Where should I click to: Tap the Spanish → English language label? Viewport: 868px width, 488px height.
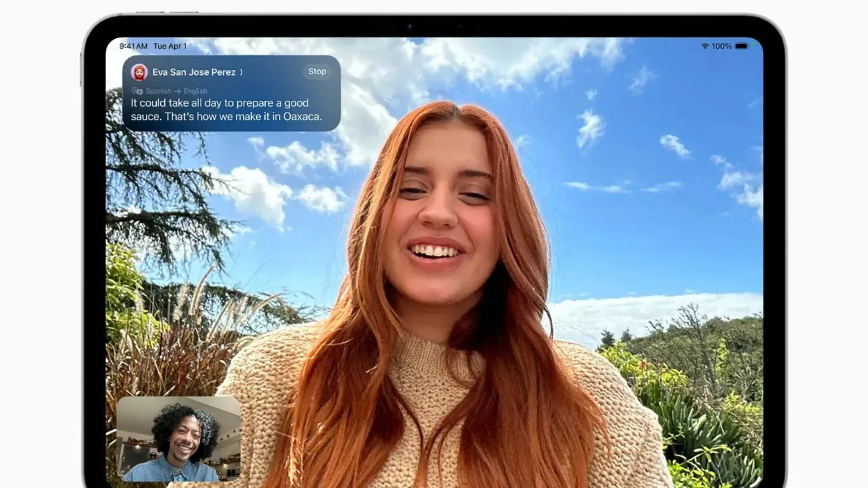176,91
